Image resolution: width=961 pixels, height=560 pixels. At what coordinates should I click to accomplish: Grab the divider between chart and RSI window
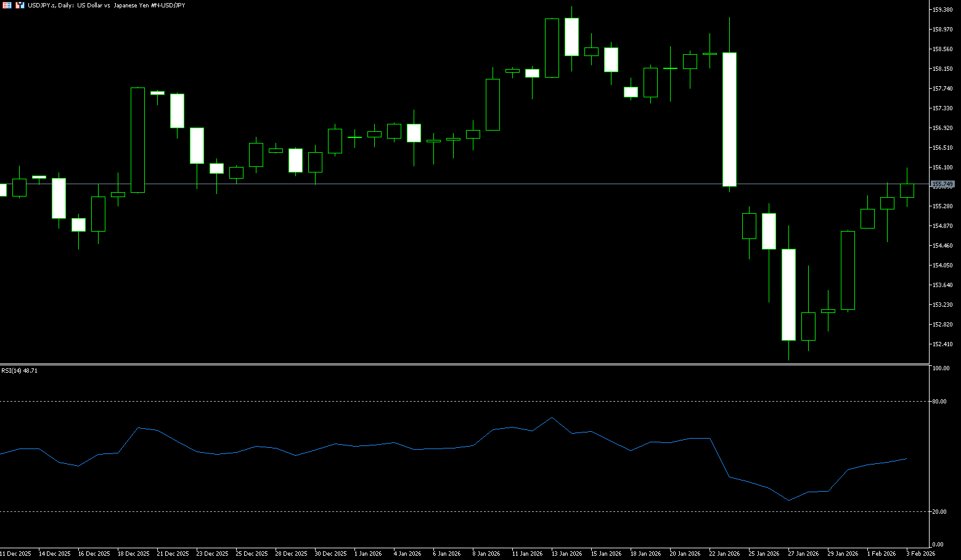462,365
